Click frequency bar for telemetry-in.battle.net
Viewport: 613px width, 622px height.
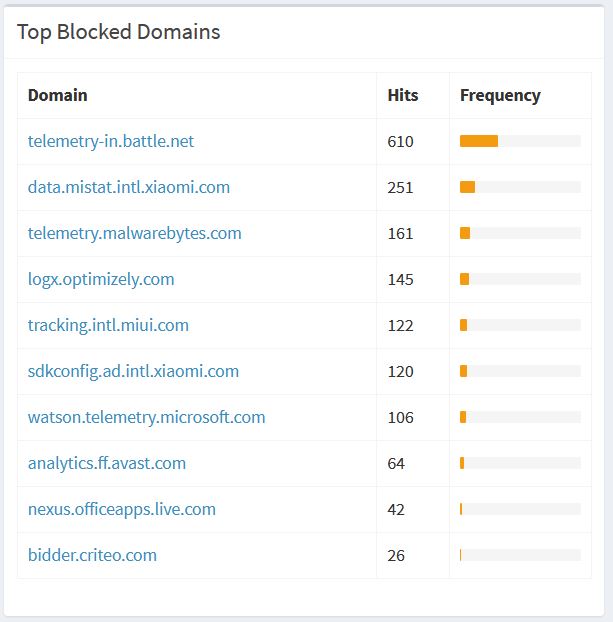520,141
